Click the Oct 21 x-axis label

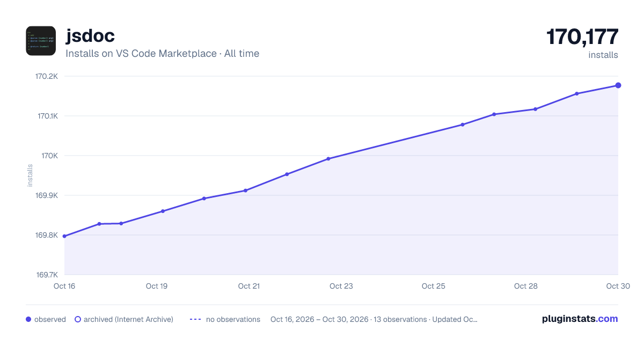[249, 286]
